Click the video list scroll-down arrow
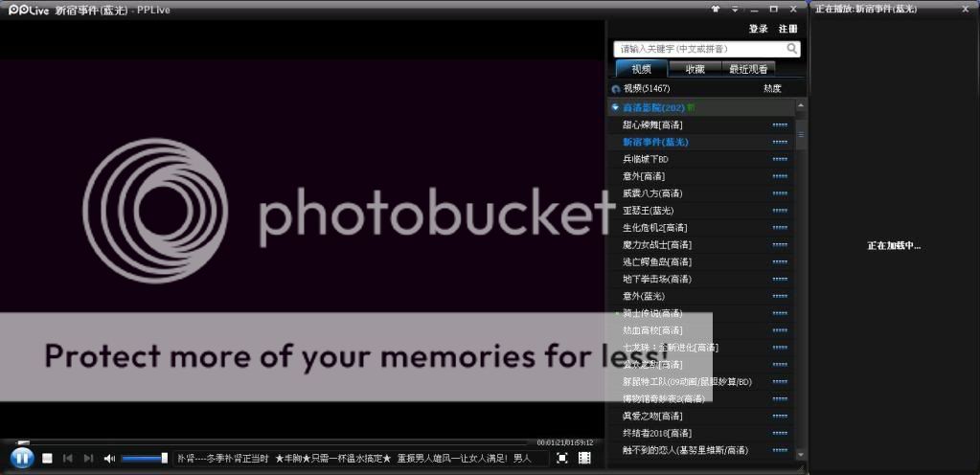Viewport: 980px width, 475px height. [800, 454]
